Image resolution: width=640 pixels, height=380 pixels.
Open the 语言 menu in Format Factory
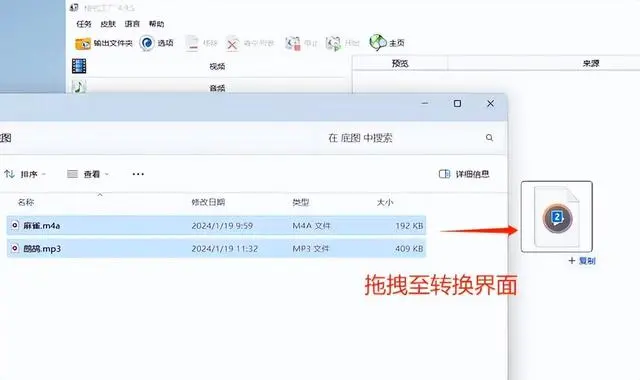(x=132, y=24)
